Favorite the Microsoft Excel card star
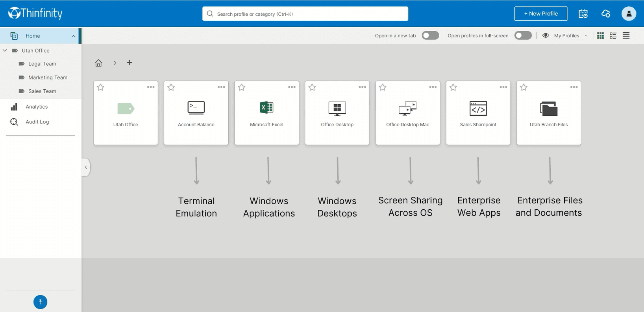This screenshot has width=644, height=312. 242,87
